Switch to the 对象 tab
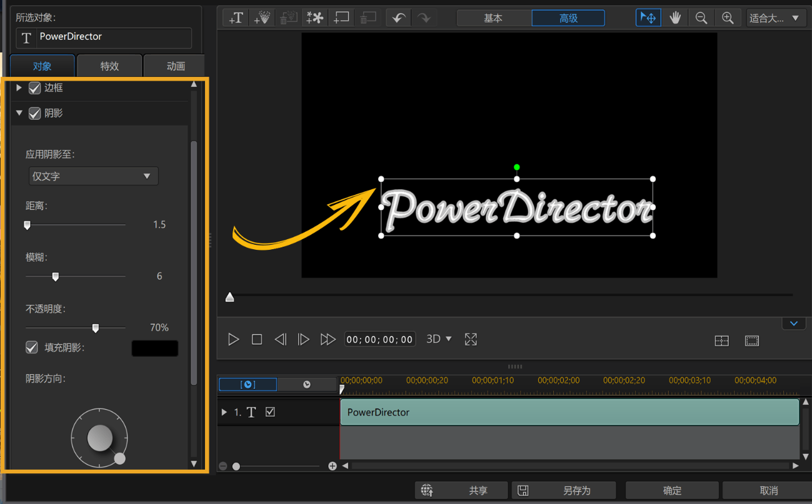This screenshot has height=504, width=812. pyautogui.click(x=43, y=66)
